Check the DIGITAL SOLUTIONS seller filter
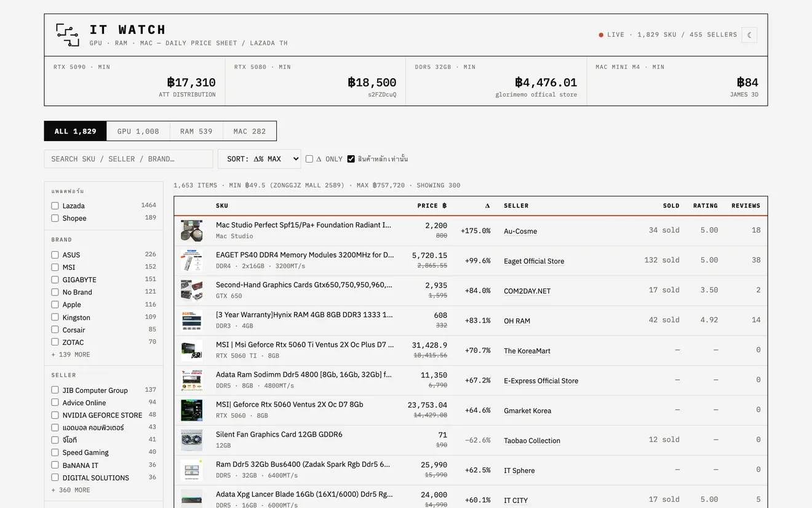This screenshot has height=508, width=812. point(55,477)
